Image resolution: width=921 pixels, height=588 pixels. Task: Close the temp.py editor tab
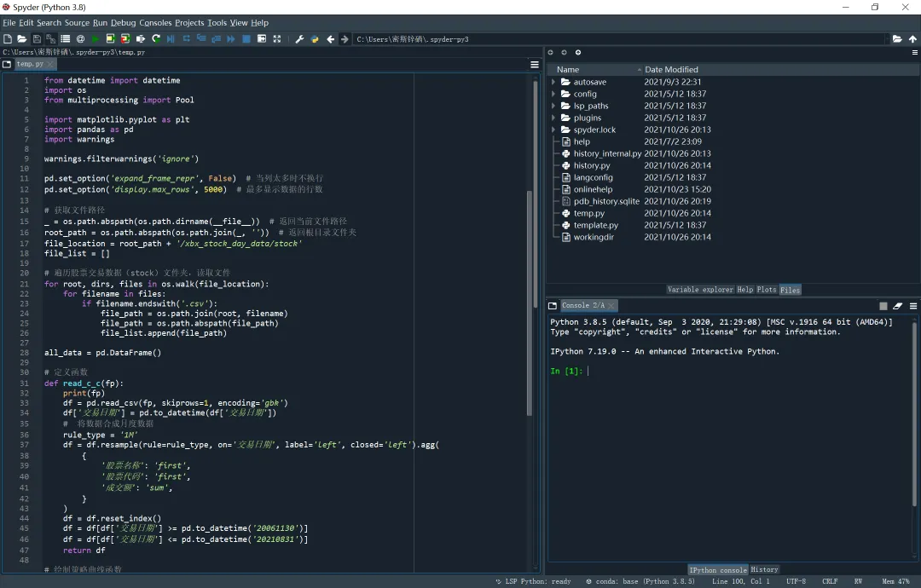point(50,64)
